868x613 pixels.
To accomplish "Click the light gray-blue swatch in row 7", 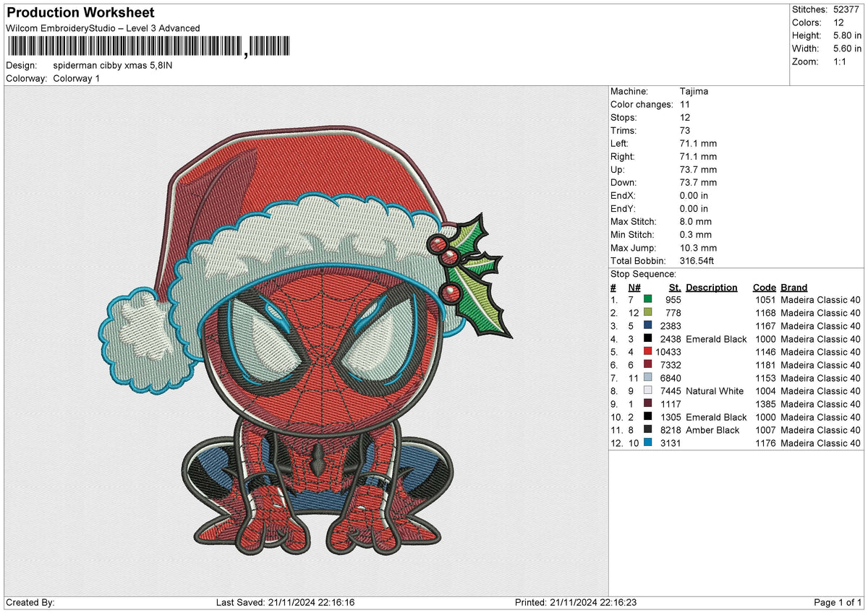I will tap(648, 377).
